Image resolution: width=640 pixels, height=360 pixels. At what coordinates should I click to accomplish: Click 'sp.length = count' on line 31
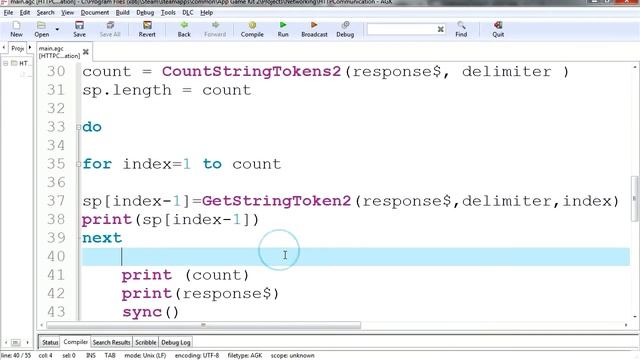(166, 90)
